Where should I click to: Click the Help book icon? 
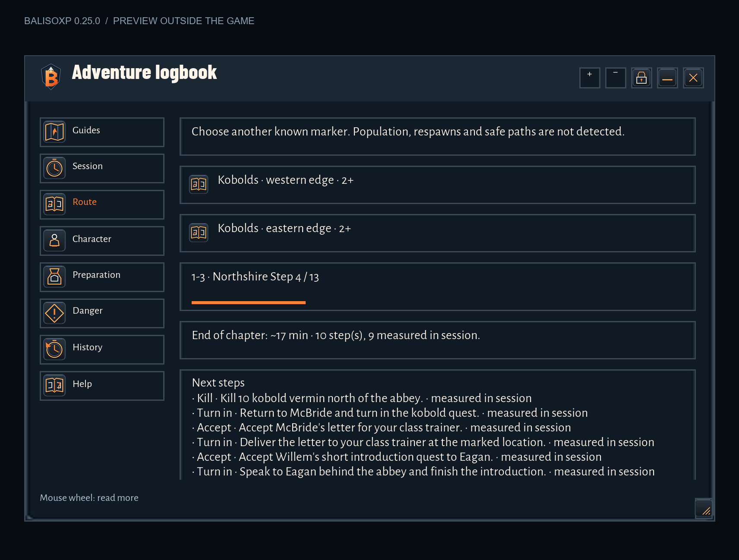coord(54,385)
